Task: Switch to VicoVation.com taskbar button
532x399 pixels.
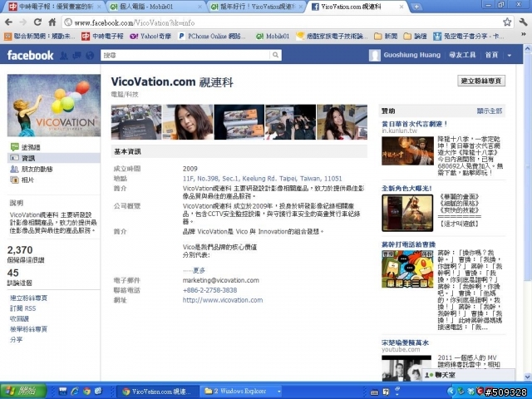Action: 157,392
